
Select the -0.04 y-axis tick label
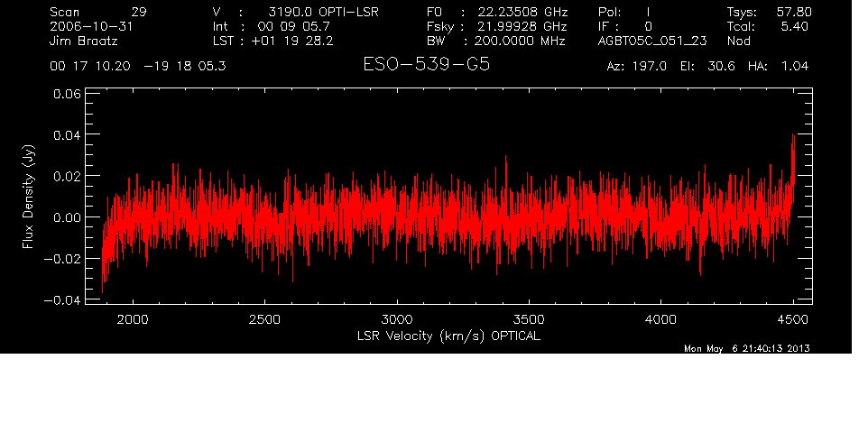click(x=62, y=300)
